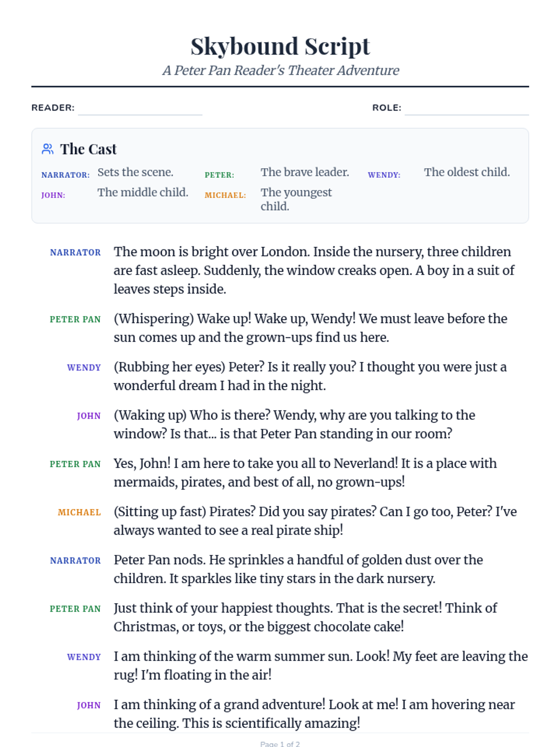
Task: Select the Peter Pan Reader's Theater subtitle
Action: coord(280,70)
